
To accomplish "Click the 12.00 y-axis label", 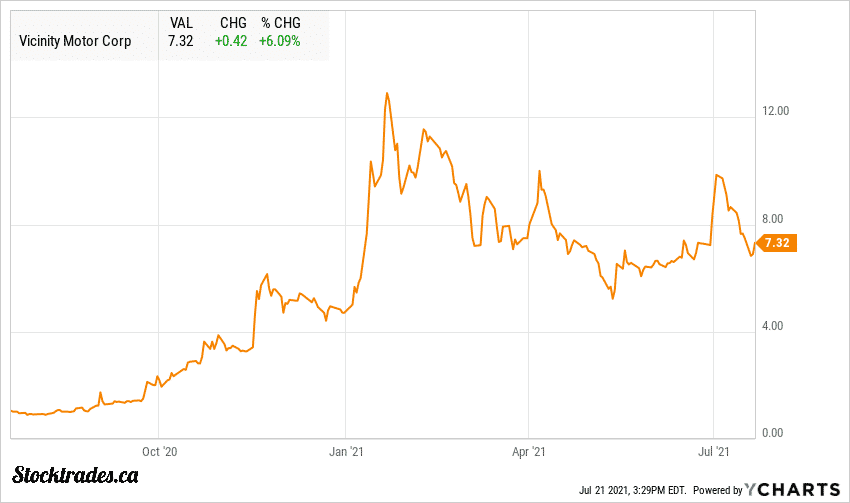I will [x=776, y=111].
